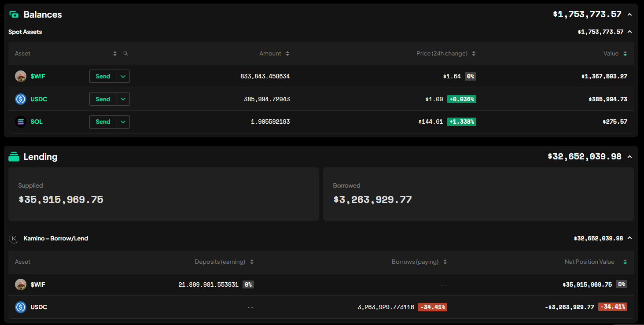
Task: Sort by Price (24h change) column
Action: (445, 54)
